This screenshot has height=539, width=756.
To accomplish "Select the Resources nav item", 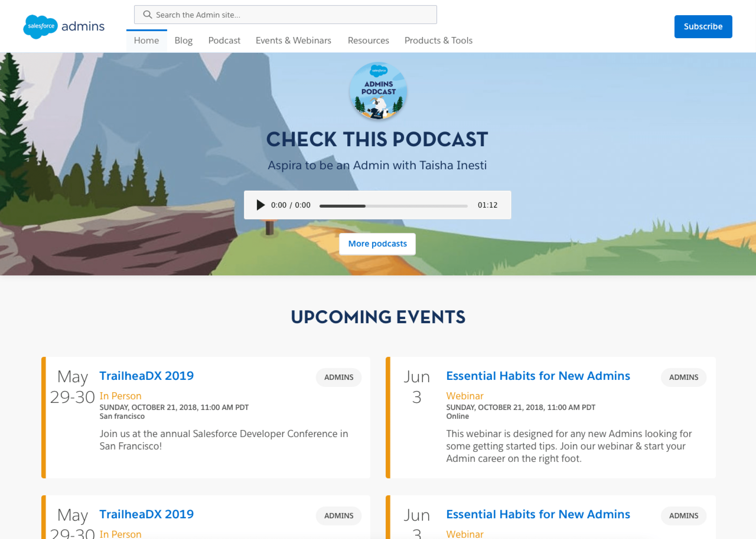I will click(368, 41).
